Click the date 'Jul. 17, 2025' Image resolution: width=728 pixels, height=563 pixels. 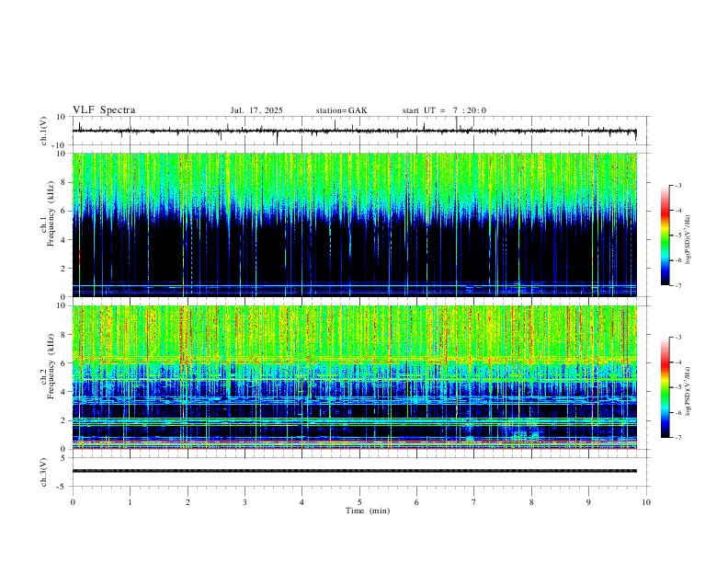point(256,110)
